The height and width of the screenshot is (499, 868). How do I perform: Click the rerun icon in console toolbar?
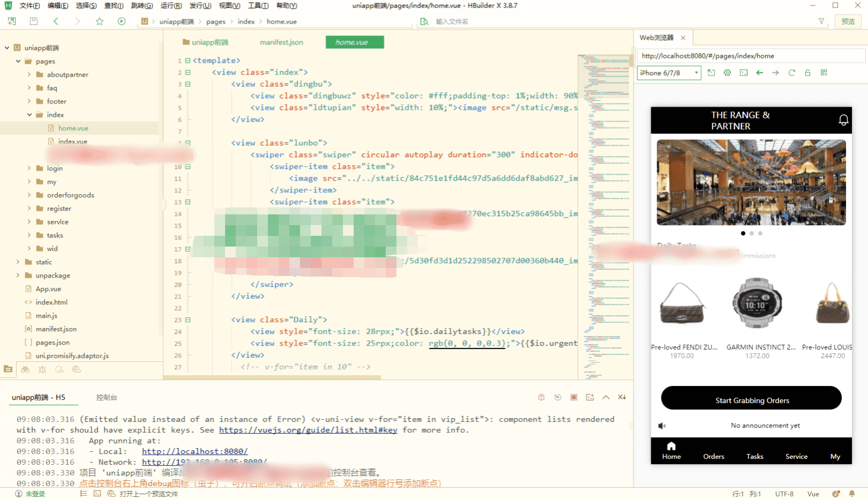point(558,397)
